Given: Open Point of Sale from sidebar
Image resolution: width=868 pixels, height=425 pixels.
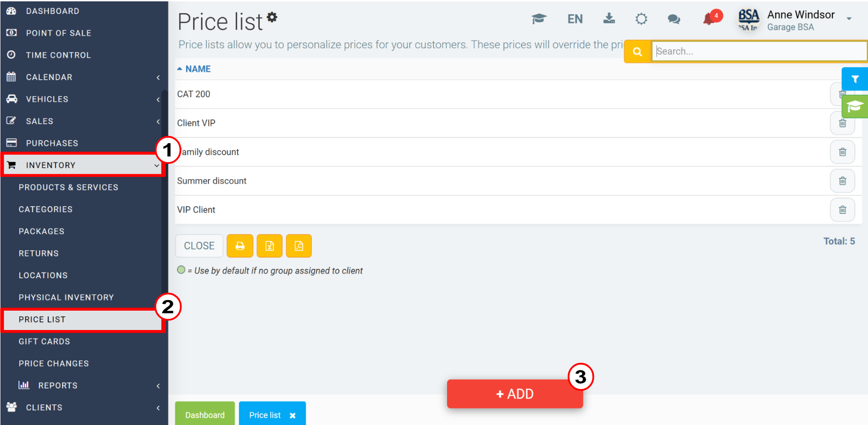Looking at the screenshot, I should (x=59, y=33).
